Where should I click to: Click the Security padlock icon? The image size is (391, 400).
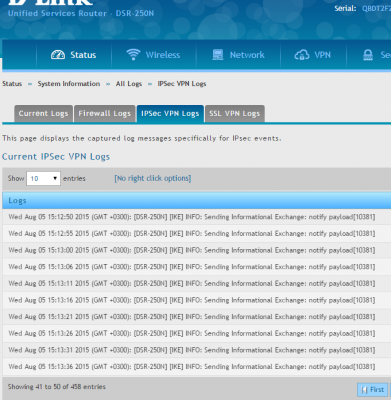[x=368, y=55]
